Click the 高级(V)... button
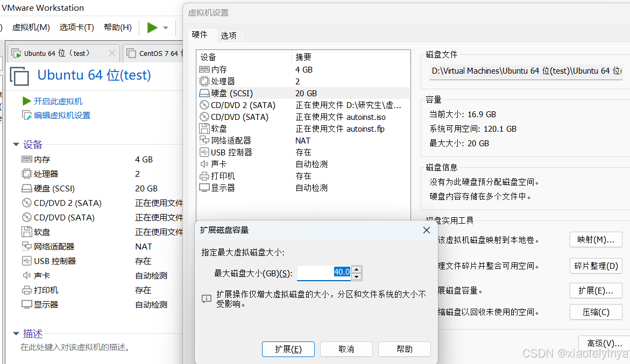This screenshot has width=630, height=364. (604, 344)
